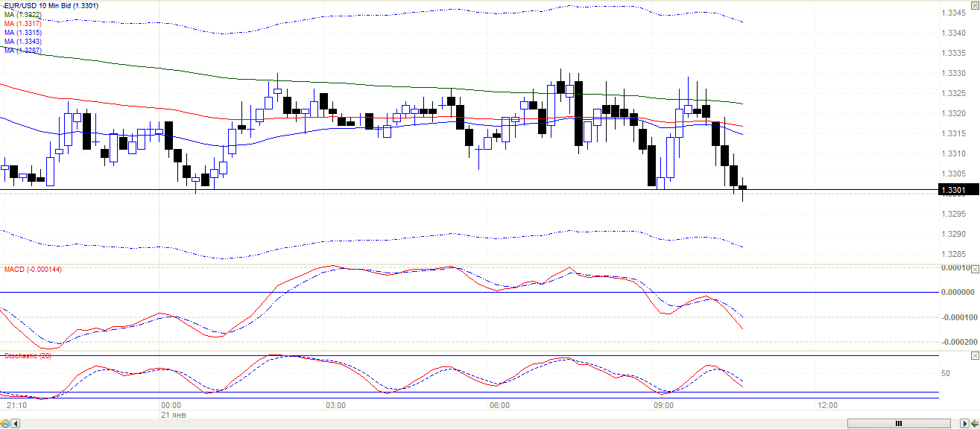Click the MACD (-0.000144) indicator label

[33, 269]
